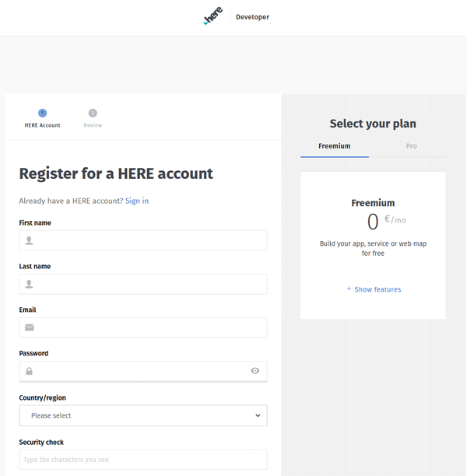467x476 pixels.
Task: Click the padlock icon in Password field
Action: click(29, 371)
